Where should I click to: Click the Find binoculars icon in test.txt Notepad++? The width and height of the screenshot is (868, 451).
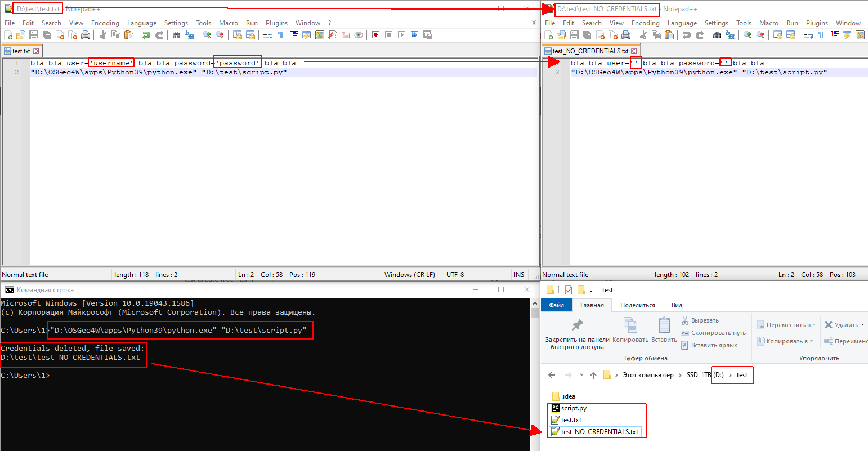click(176, 35)
